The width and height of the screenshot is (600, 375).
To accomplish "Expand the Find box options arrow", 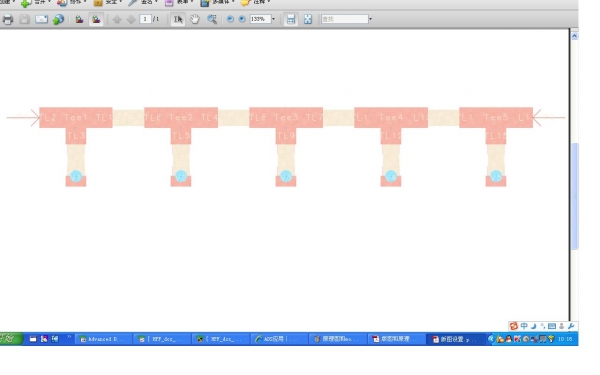I will [370, 19].
